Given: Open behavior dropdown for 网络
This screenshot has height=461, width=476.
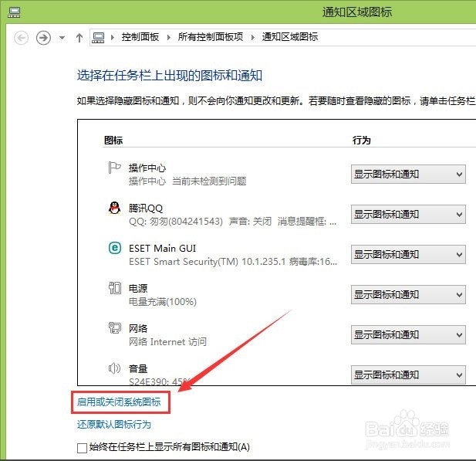Looking at the screenshot, I should pos(408,334).
